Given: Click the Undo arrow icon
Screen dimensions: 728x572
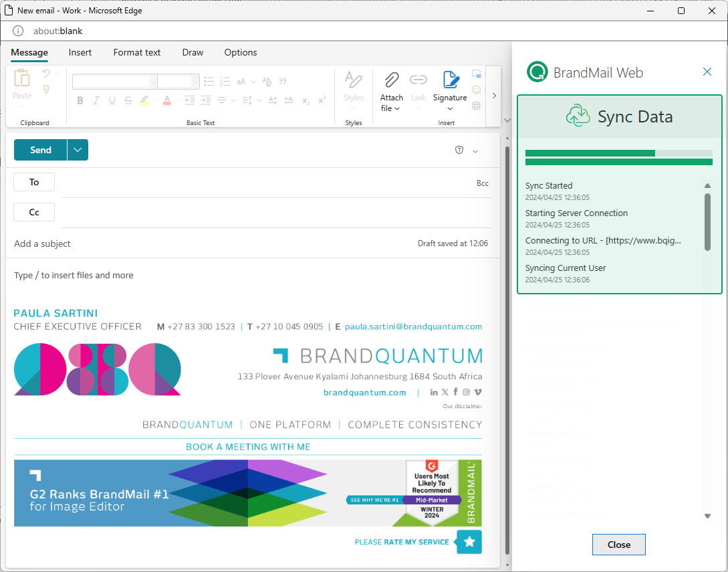Looking at the screenshot, I should pyautogui.click(x=46, y=74).
